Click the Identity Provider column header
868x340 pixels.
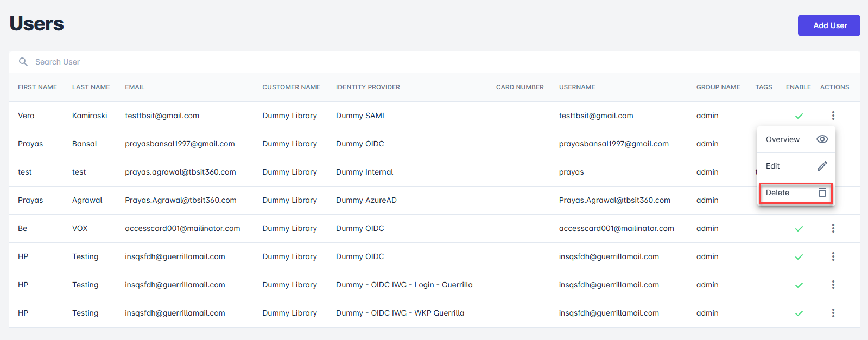(368, 87)
